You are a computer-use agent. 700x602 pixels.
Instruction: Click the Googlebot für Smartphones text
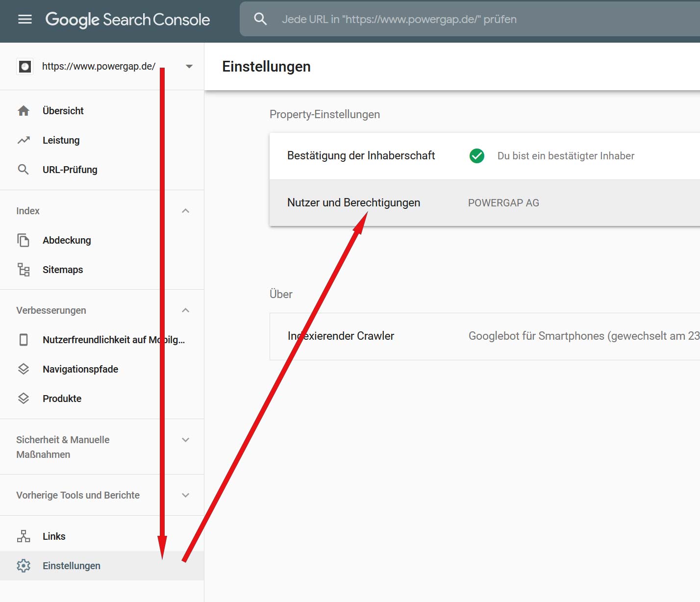(x=584, y=336)
